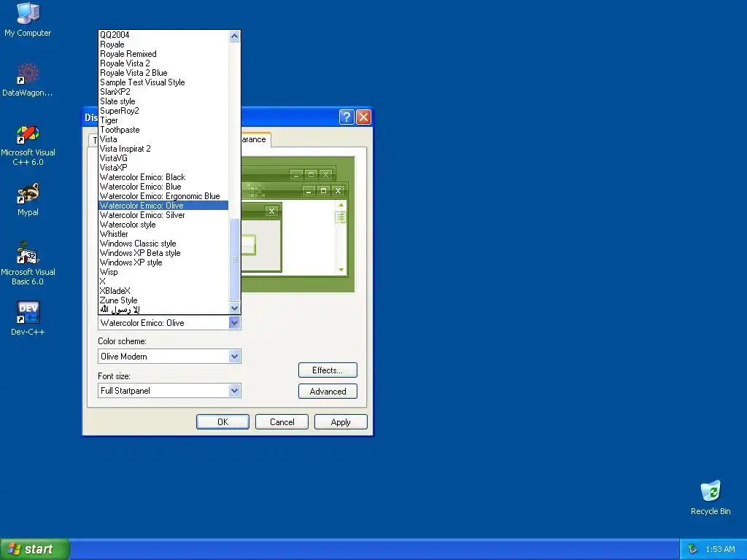Choose Sample Test Visual Style entry

point(163,82)
